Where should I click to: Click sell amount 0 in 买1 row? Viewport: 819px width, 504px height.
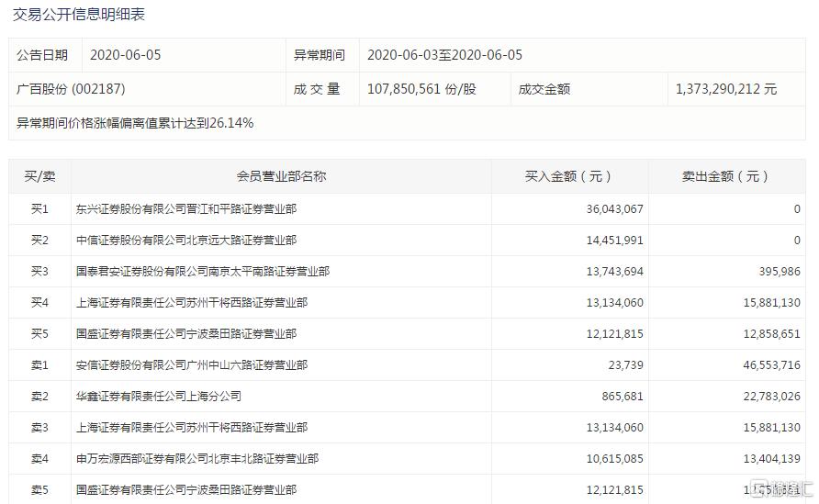point(797,209)
